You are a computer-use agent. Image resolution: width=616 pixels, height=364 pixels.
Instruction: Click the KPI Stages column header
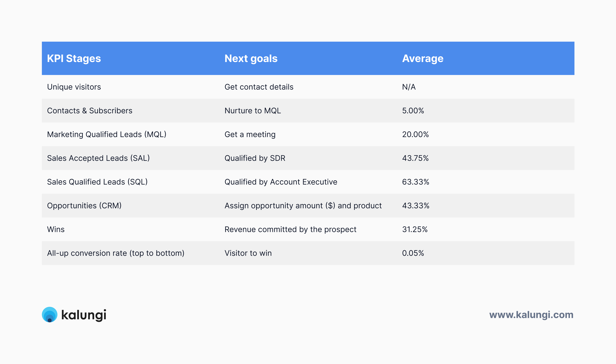coord(74,58)
